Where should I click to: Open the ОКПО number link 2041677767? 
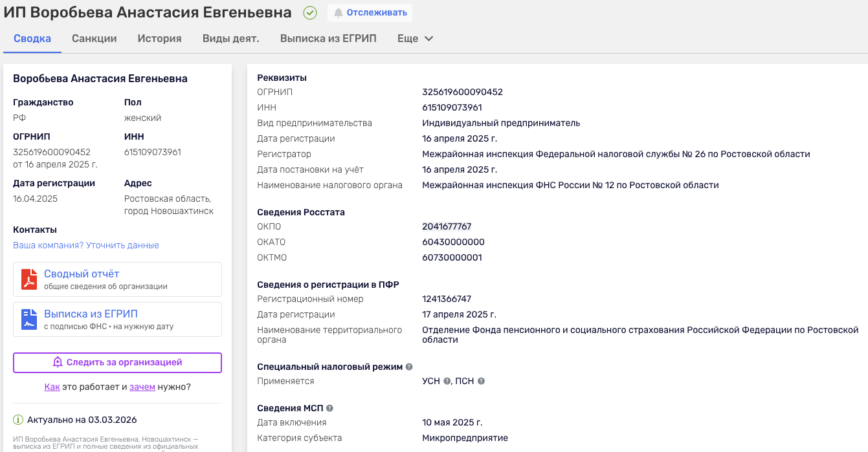point(447,226)
